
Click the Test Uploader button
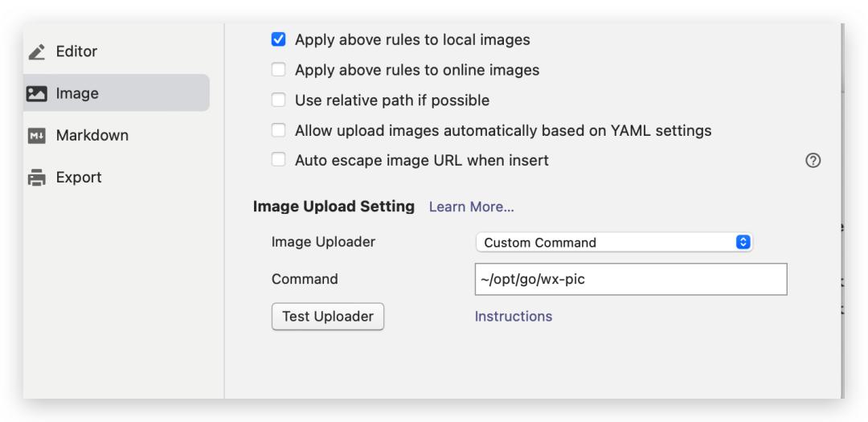(x=328, y=316)
